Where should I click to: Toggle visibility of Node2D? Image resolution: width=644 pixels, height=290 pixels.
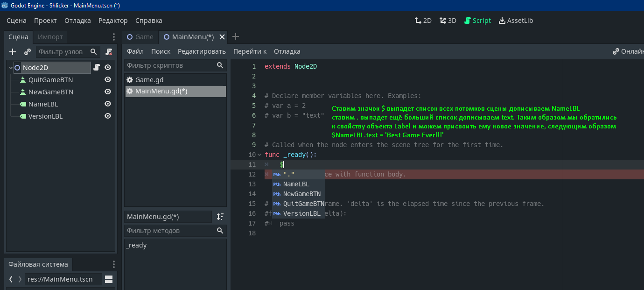pos(108,68)
